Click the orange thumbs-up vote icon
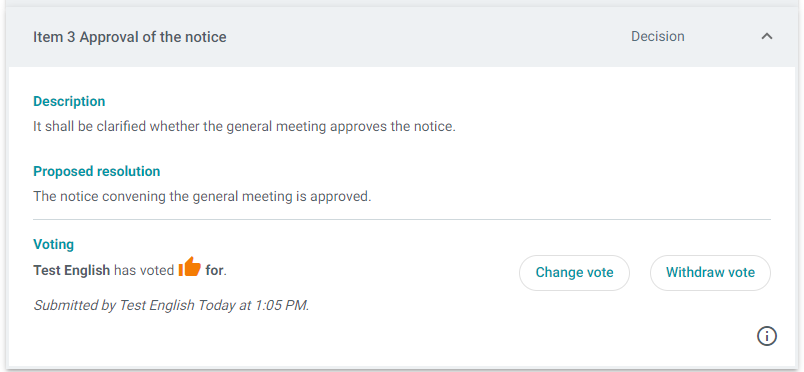The image size is (804, 372). pyautogui.click(x=190, y=267)
